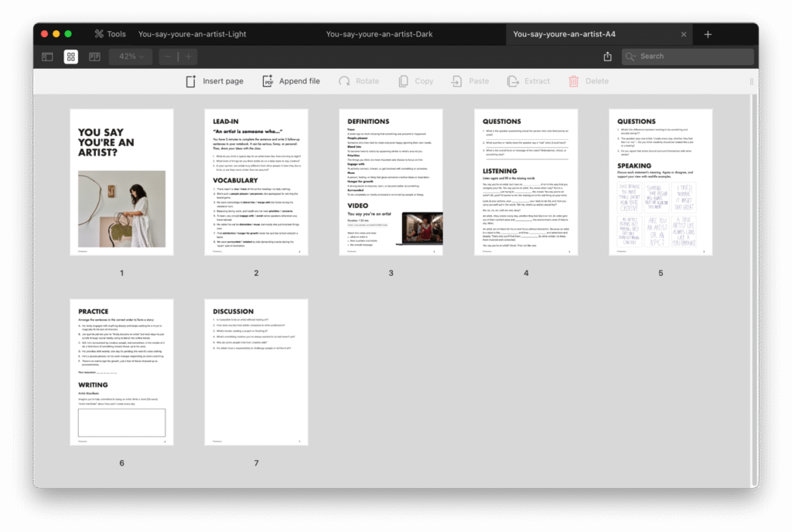Open a new tab with plus button
Screen dimensions: 792x532
coord(708,34)
